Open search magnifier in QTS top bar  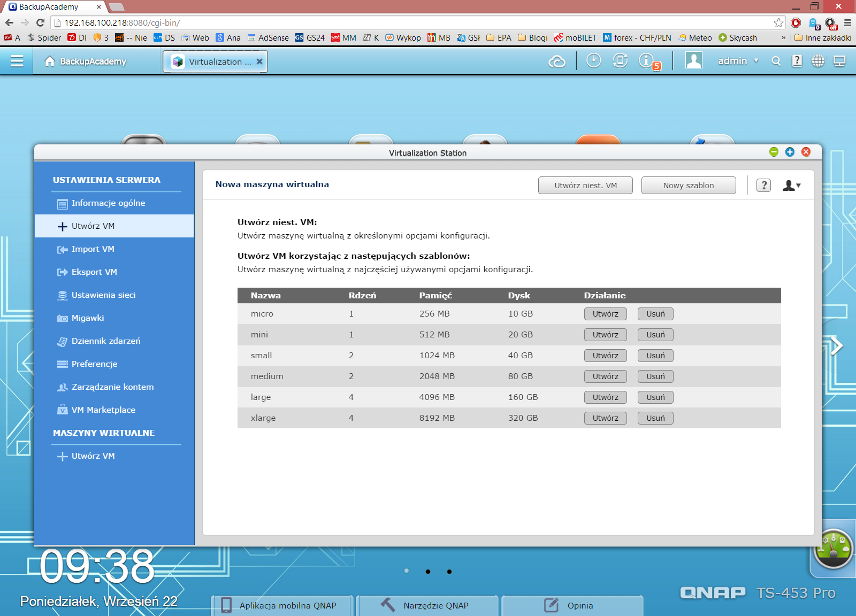776,61
